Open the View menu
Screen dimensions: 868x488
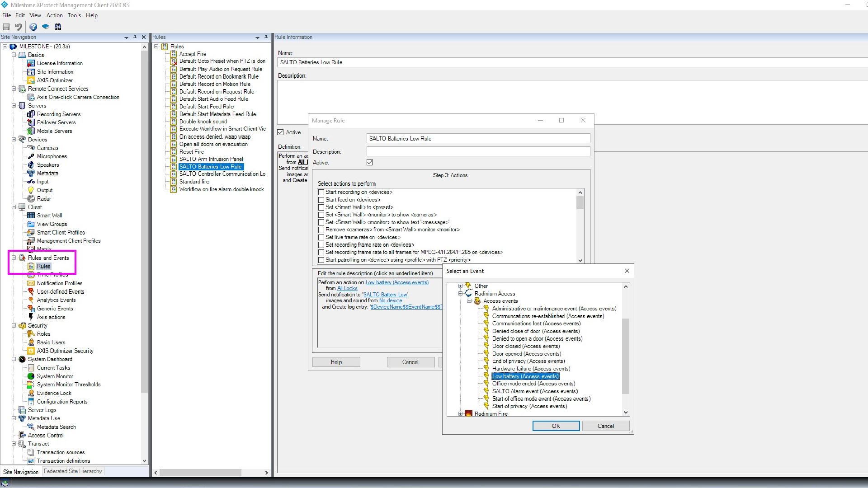tap(35, 15)
